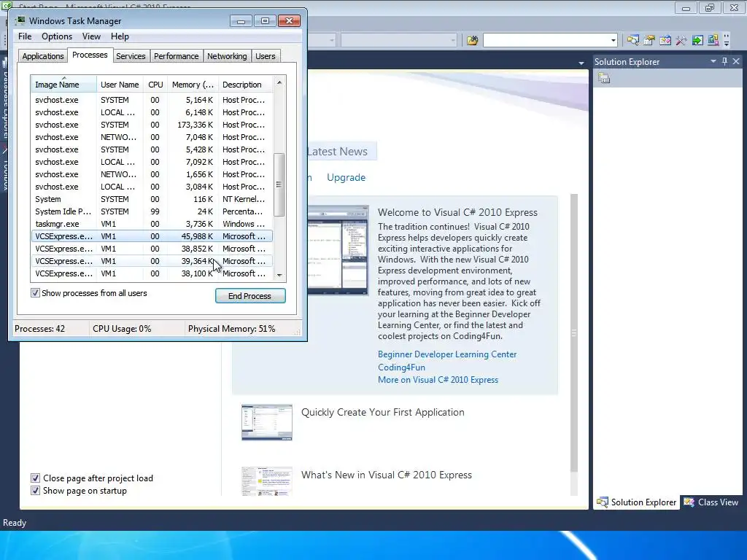This screenshot has height=560, width=747.
Task: Close the Solution Explorer panel
Action: click(x=736, y=61)
